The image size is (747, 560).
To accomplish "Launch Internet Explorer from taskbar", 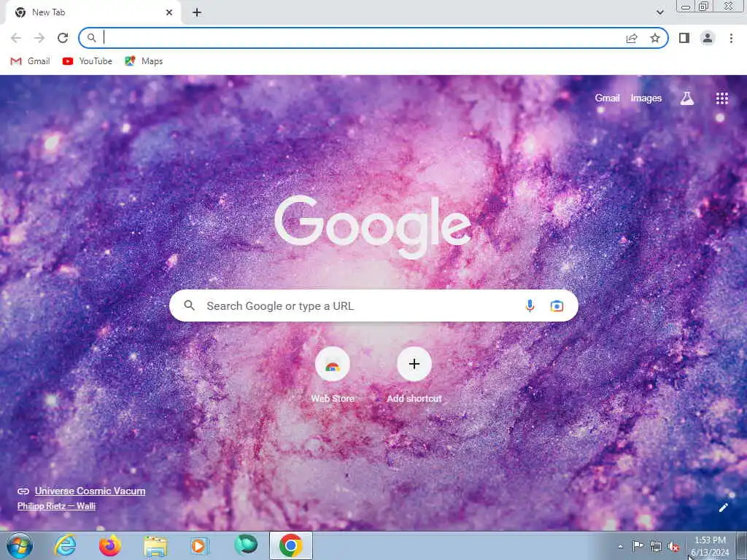I will point(65,545).
